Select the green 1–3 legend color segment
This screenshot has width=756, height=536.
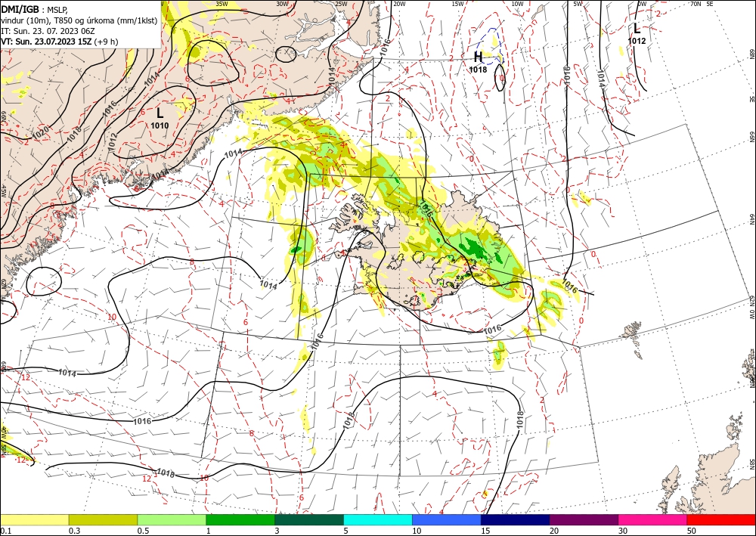point(240,519)
